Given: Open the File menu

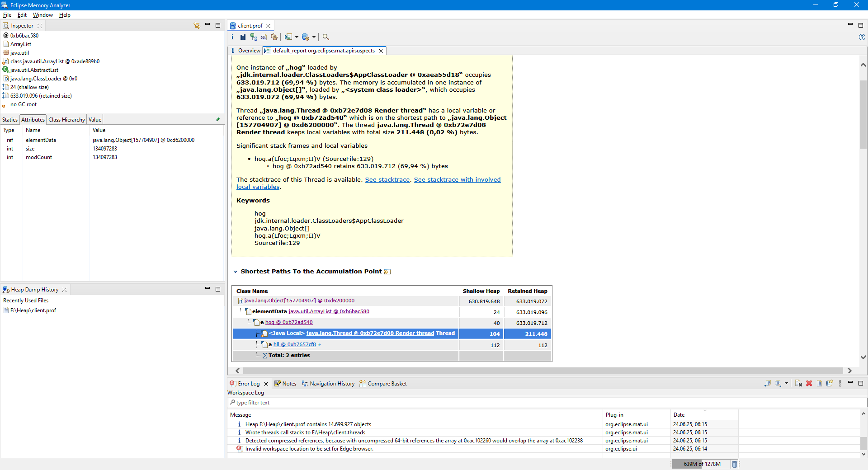Looking at the screenshot, I should 7,15.
